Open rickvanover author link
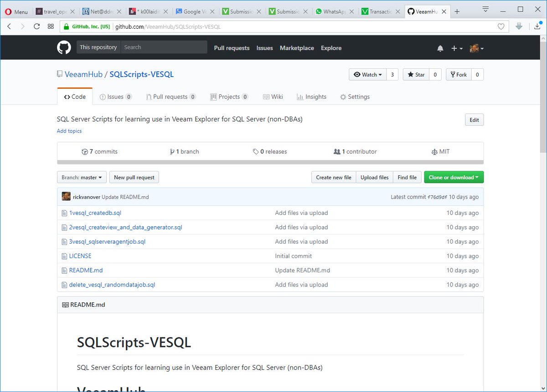This screenshot has width=547, height=392. click(x=86, y=197)
